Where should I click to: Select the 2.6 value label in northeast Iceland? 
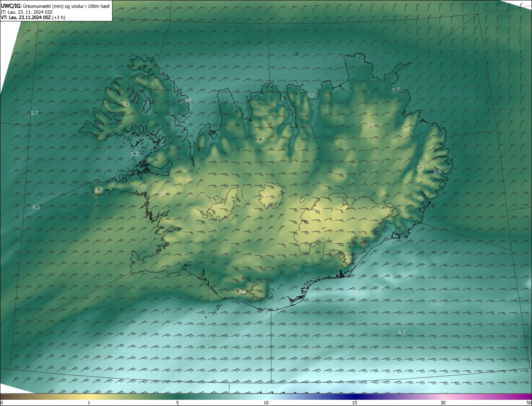coord(371,125)
